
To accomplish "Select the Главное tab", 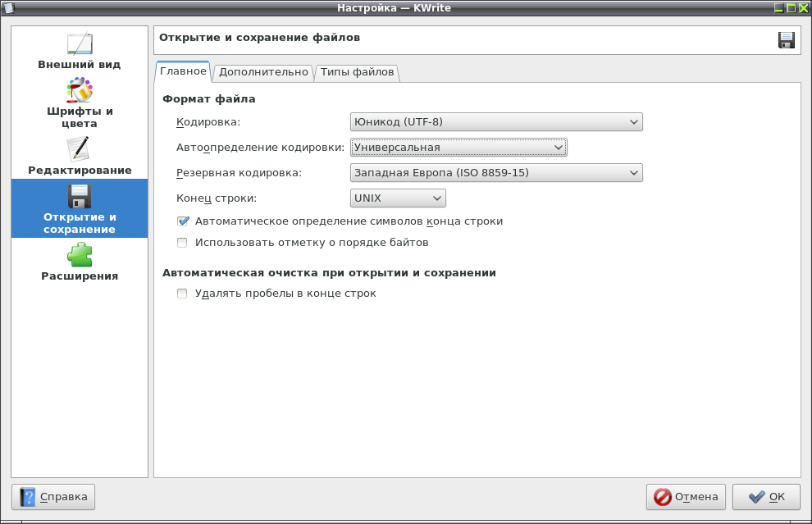I will click(x=183, y=71).
